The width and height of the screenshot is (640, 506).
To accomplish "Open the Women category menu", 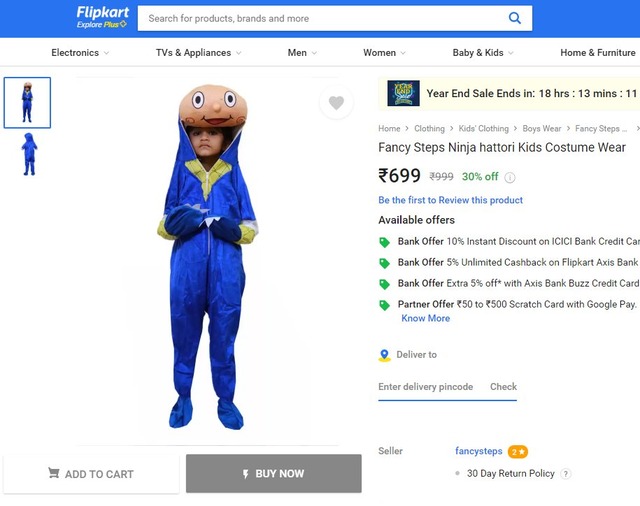I will [x=384, y=53].
